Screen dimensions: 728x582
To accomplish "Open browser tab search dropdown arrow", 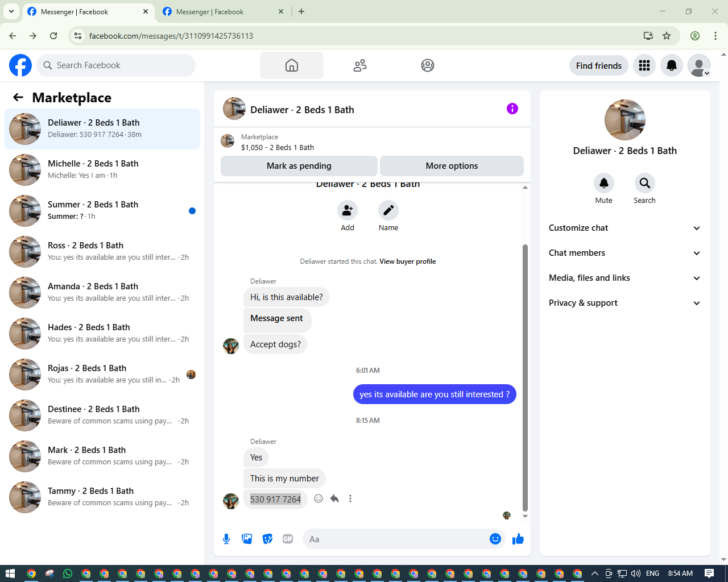I will [x=11, y=11].
